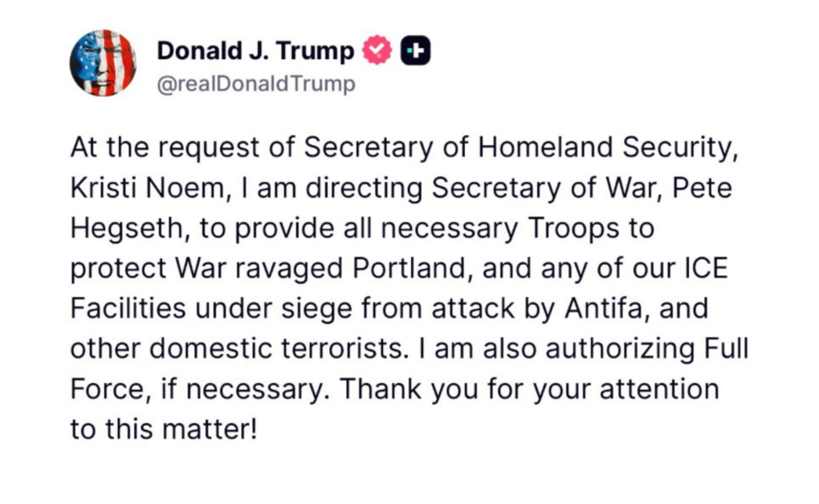Viewport: 819px width, 504px height.
Task: Click the closing text "to this matter!"
Action: click(x=164, y=429)
